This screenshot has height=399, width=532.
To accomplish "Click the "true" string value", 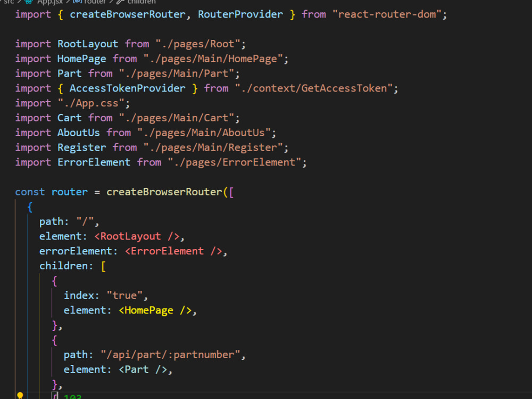I will (x=124, y=295).
